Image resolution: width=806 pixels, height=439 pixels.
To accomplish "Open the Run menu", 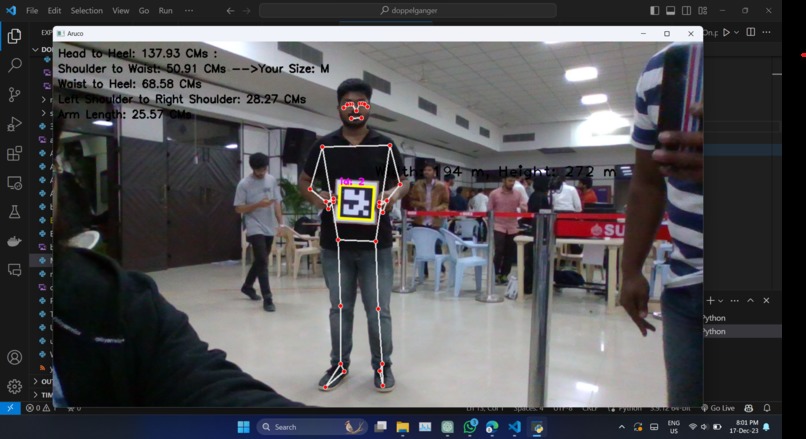I will pos(166,10).
